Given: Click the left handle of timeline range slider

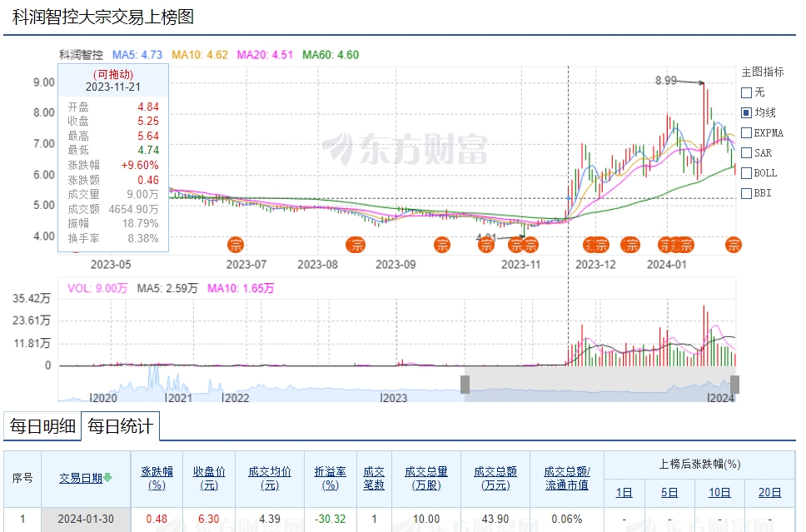Looking at the screenshot, I should pyautogui.click(x=465, y=384).
